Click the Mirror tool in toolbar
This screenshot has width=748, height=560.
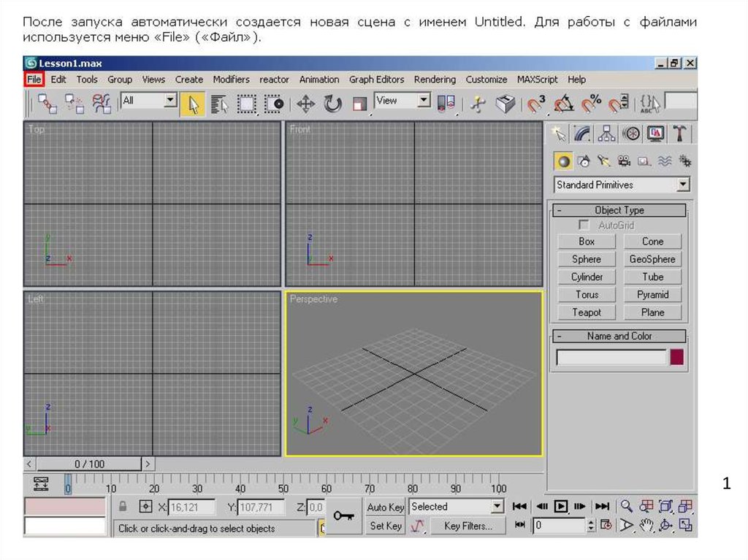tap(446, 104)
